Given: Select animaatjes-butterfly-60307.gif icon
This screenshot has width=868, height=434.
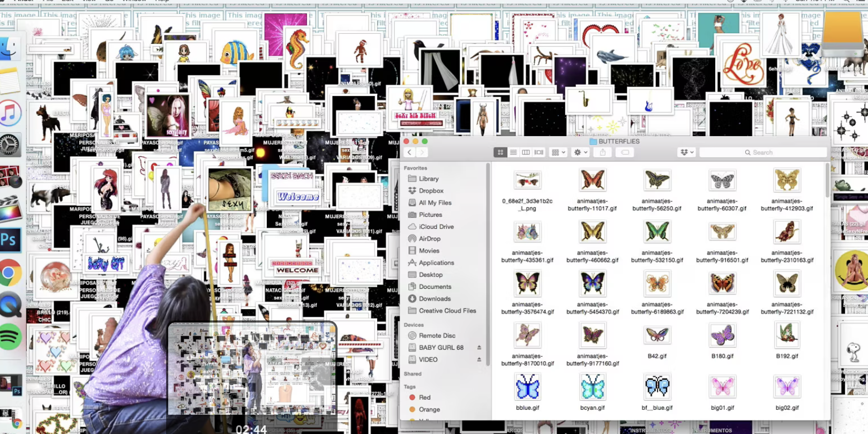Looking at the screenshot, I should point(722,180).
